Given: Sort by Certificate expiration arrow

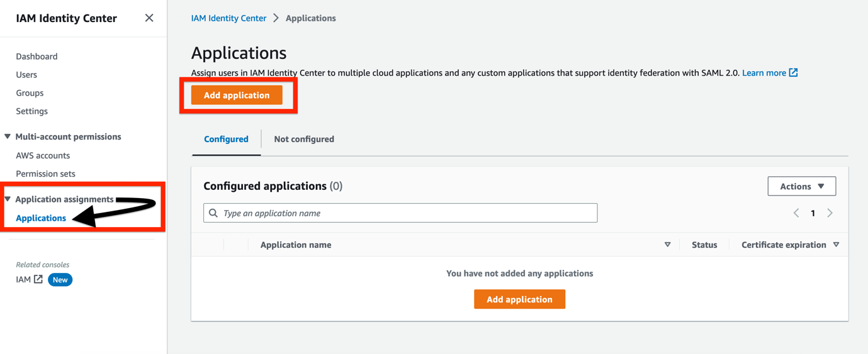Looking at the screenshot, I should (x=836, y=245).
